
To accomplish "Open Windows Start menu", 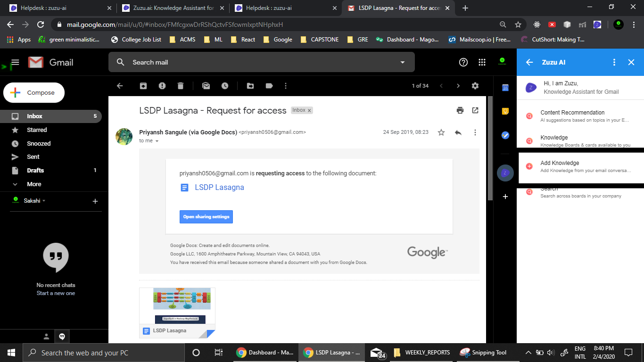I will coord(11,353).
